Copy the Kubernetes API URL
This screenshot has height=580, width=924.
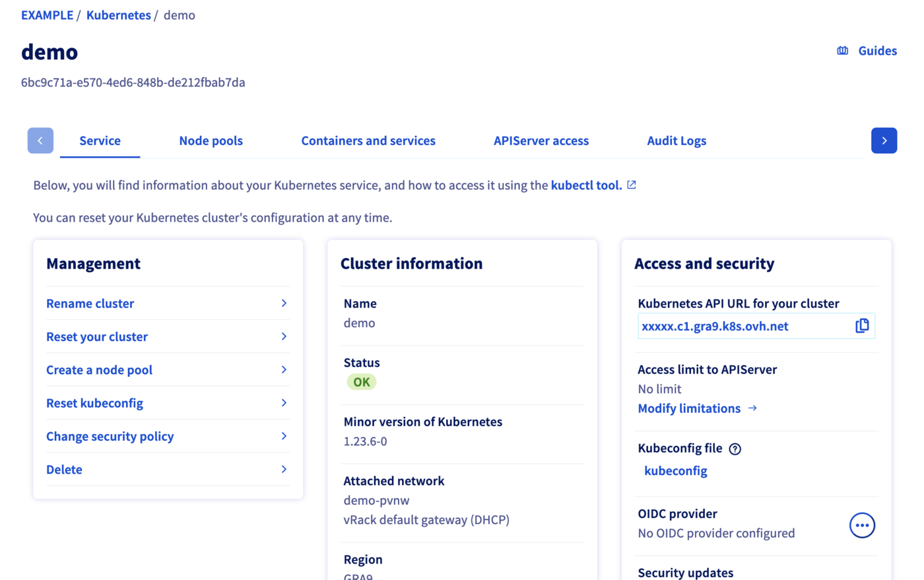(862, 325)
